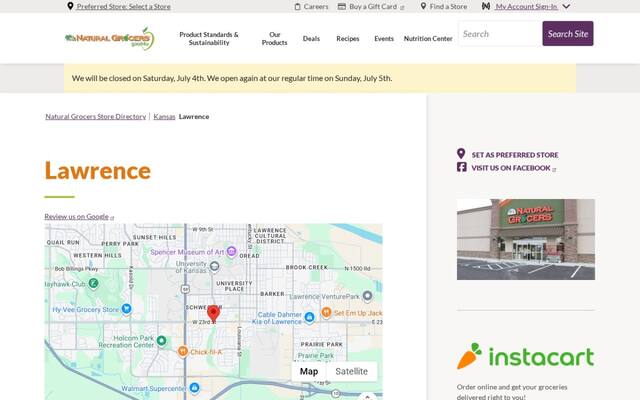The image size is (640, 400).
Task: Click the Search Site button
Action: point(568,33)
